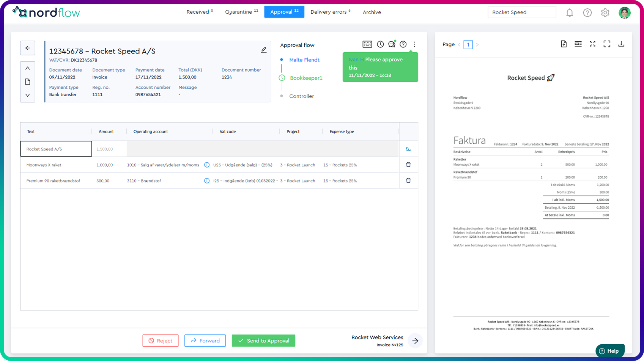
Task: Show info for operating account 3110 row
Action: (207, 181)
